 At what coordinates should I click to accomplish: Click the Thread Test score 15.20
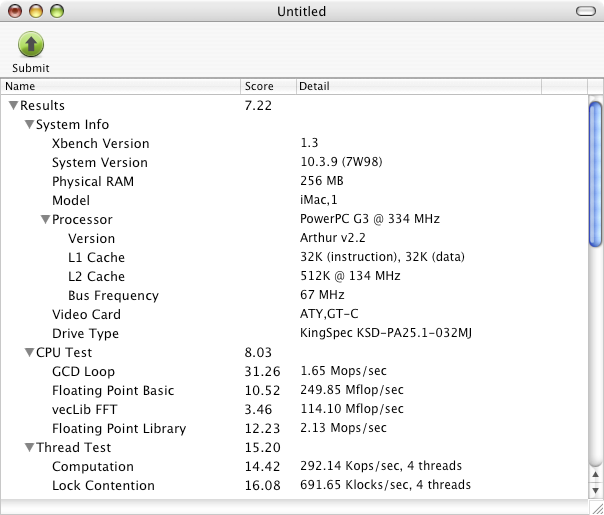point(263,447)
